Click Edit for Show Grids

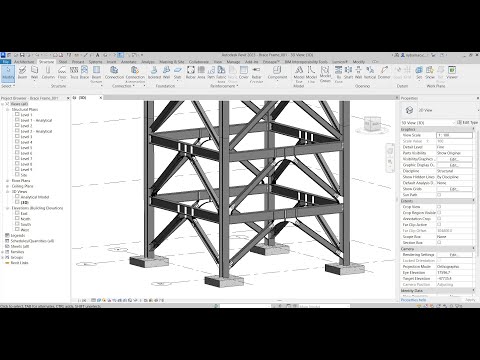coord(454,189)
